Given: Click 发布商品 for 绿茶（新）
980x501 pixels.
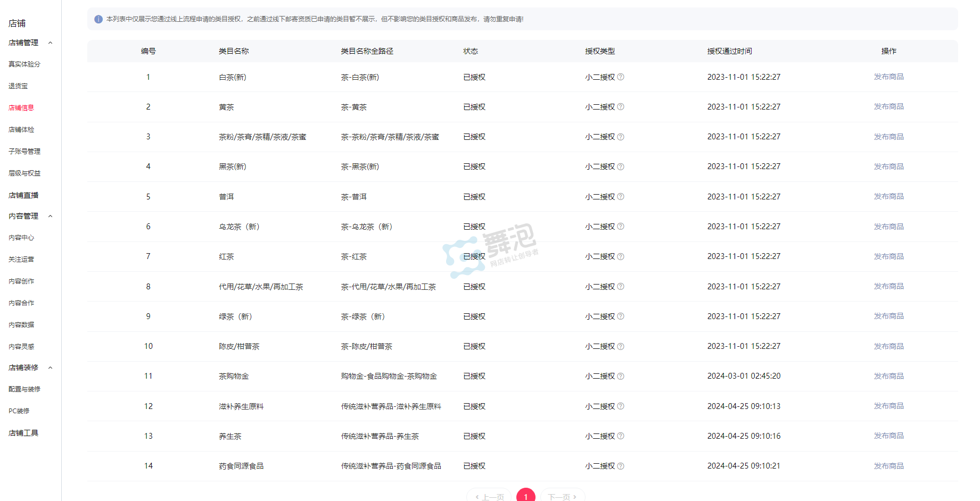Looking at the screenshot, I should click(889, 316).
